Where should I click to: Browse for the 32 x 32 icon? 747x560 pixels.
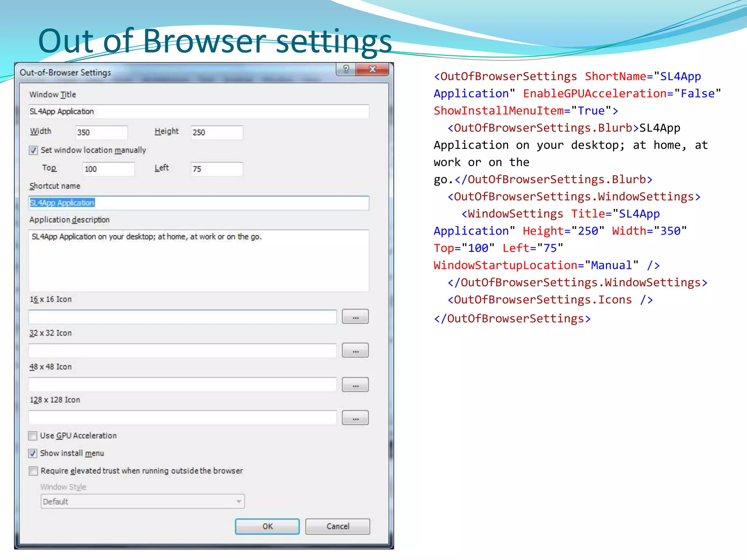pos(355,351)
